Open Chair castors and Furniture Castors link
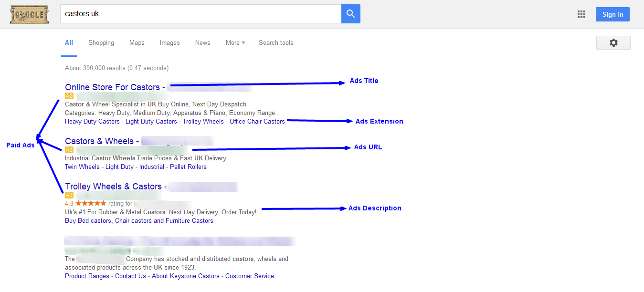 (x=164, y=221)
